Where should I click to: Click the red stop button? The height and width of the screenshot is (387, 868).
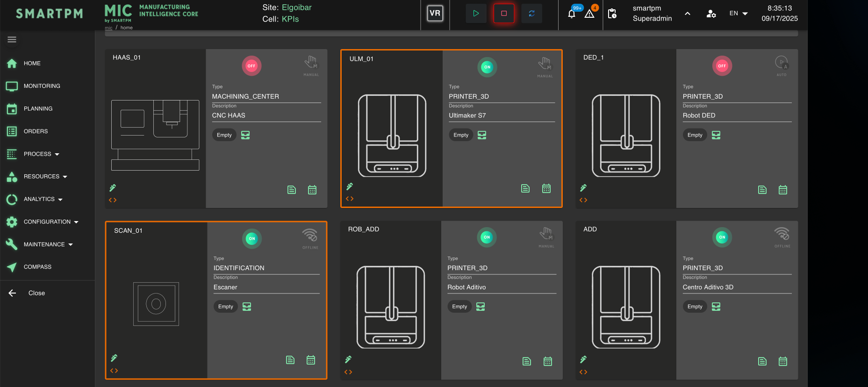[504, 13]
